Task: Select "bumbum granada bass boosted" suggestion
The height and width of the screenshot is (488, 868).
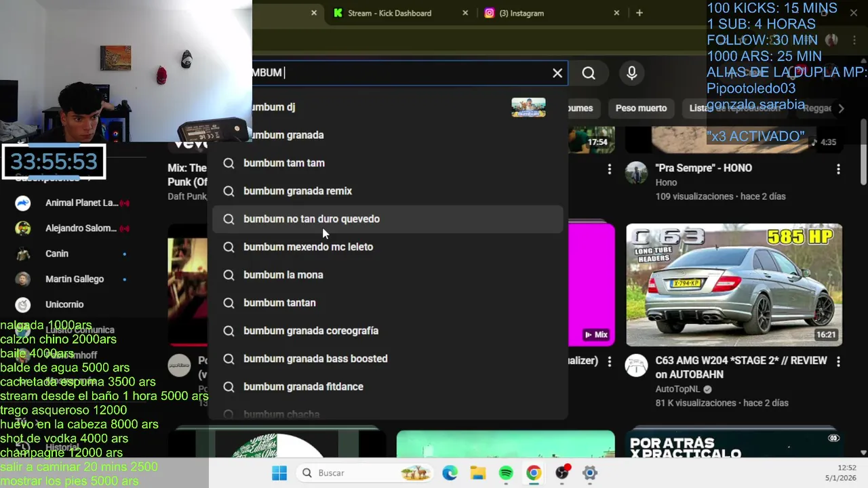Action: coord(388,359)
